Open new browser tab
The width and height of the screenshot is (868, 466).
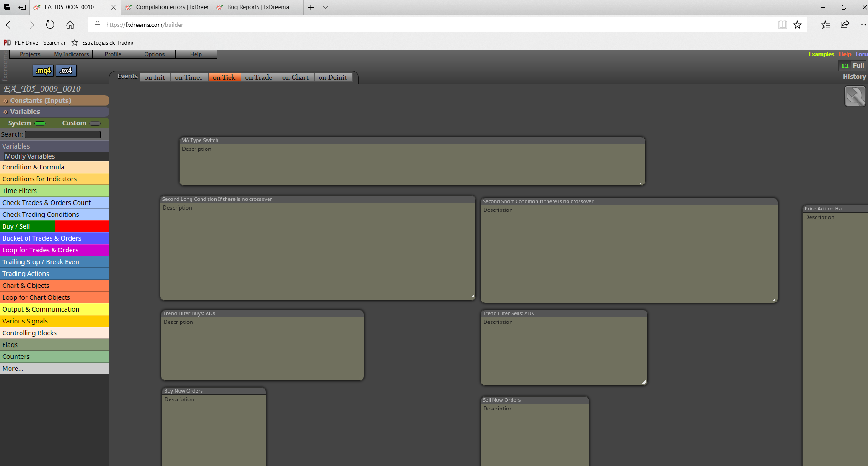(x=311, y=7)
